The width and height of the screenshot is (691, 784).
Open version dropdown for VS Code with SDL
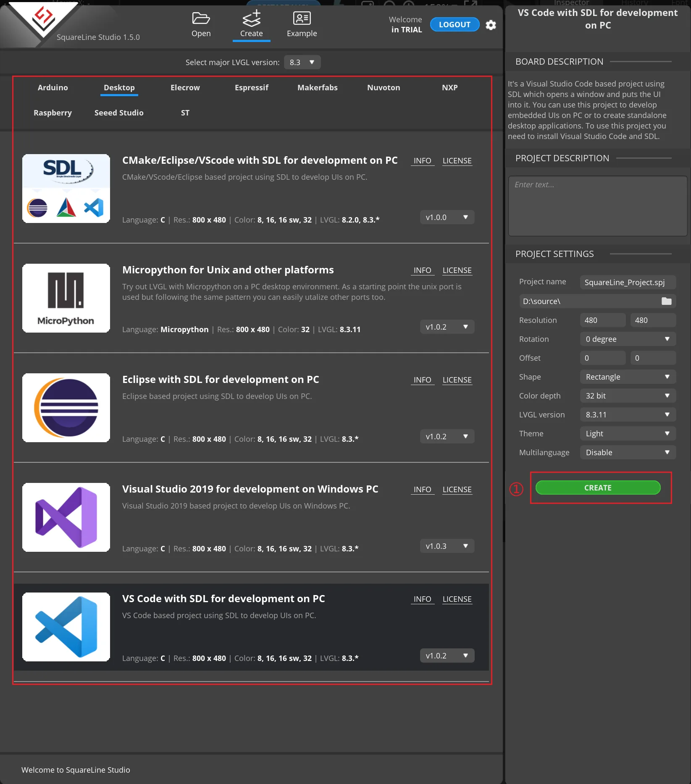pyautogui.click(x=447, y=656)
